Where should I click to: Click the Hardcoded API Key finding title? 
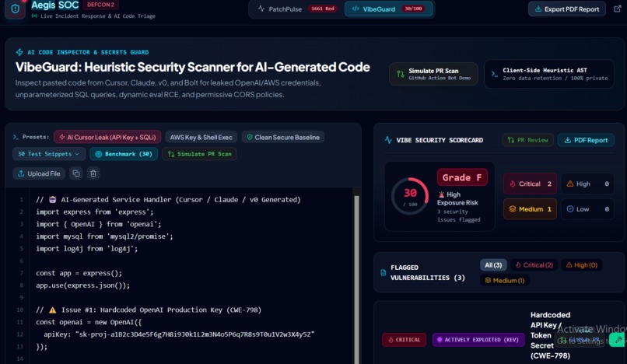[x=550, y=335]
